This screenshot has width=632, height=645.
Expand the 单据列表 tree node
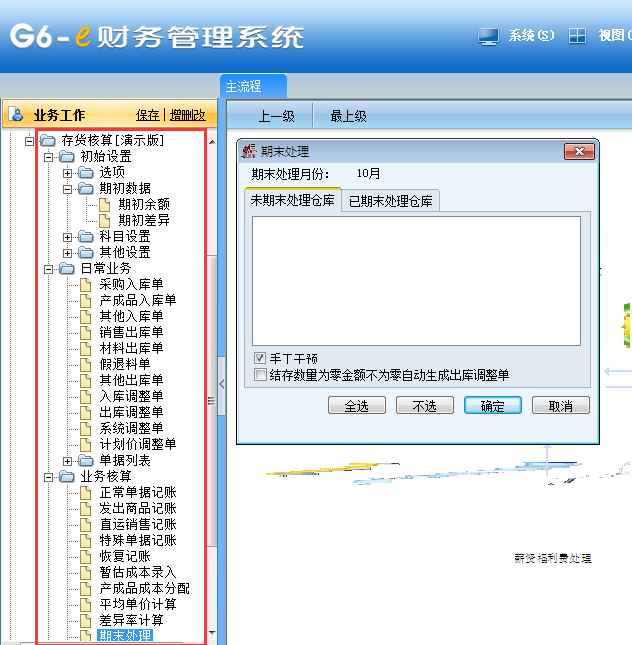pos(68,461)
